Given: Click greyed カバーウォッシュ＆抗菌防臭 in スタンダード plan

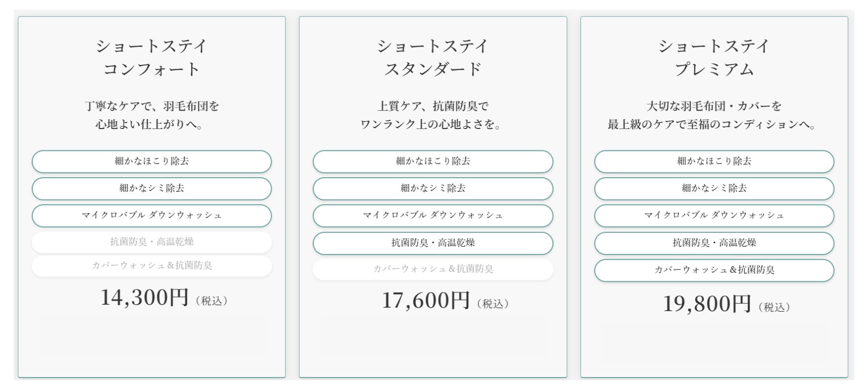Looking at the screenshot, I should (433, 269).
